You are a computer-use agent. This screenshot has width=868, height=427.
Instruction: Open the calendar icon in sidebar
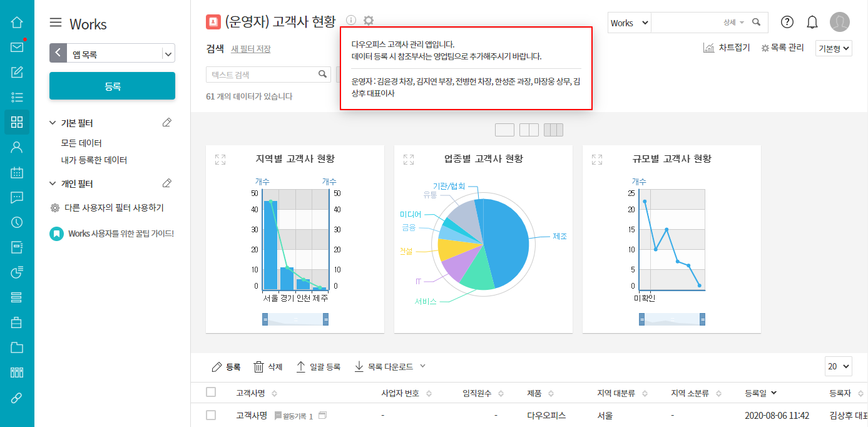[17, 172]
